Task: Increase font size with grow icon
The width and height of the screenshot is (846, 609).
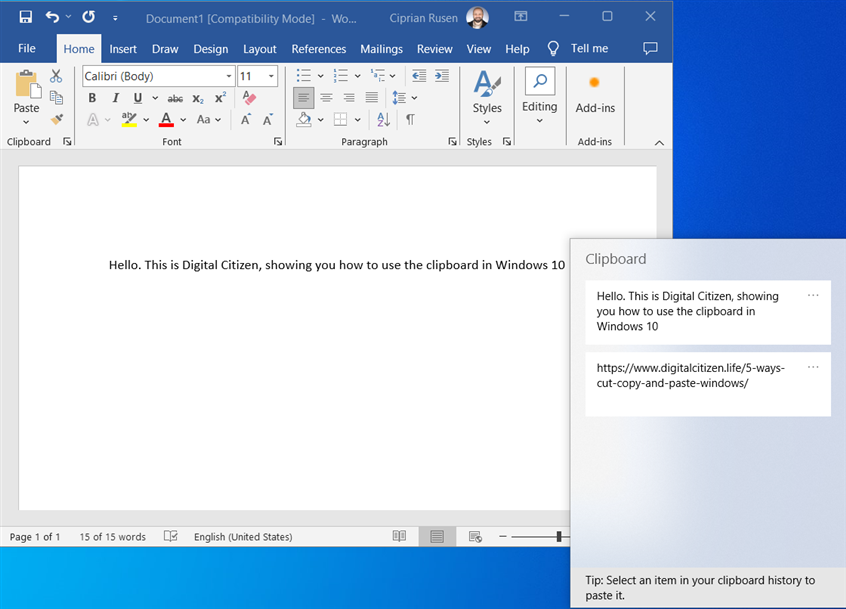Action: point(245,119)
